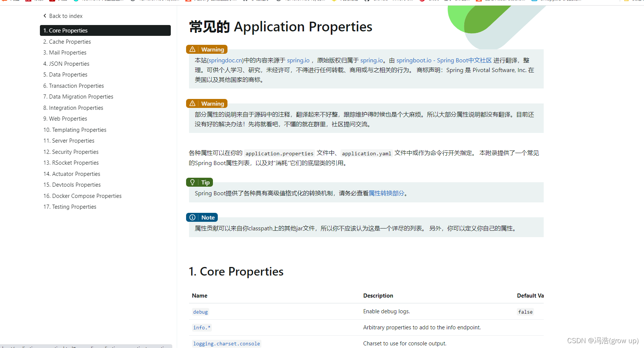
Task: Navigate to 7. Data Migration Properties
Action: pos(78,97)
